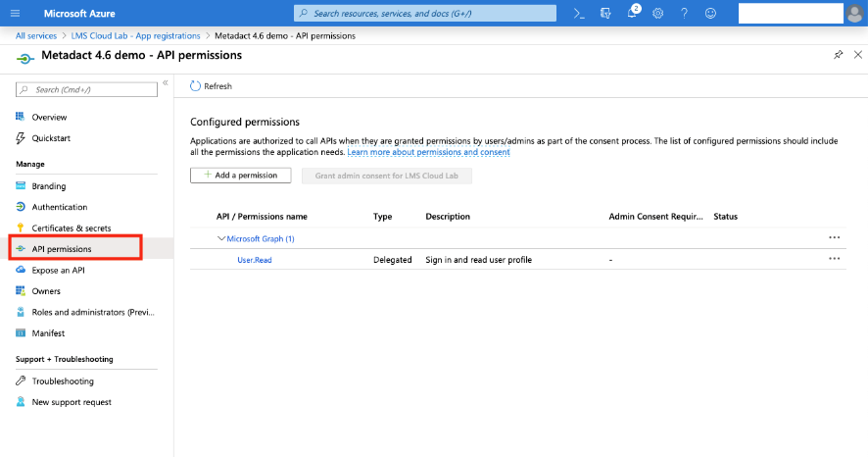Focus the top resource search box
Screen dimensions: 868x457
tap(424, 14)
